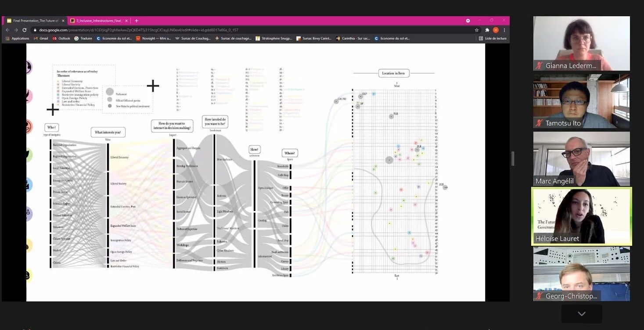Open the Novsight bookmark

(x=154, y=39)
